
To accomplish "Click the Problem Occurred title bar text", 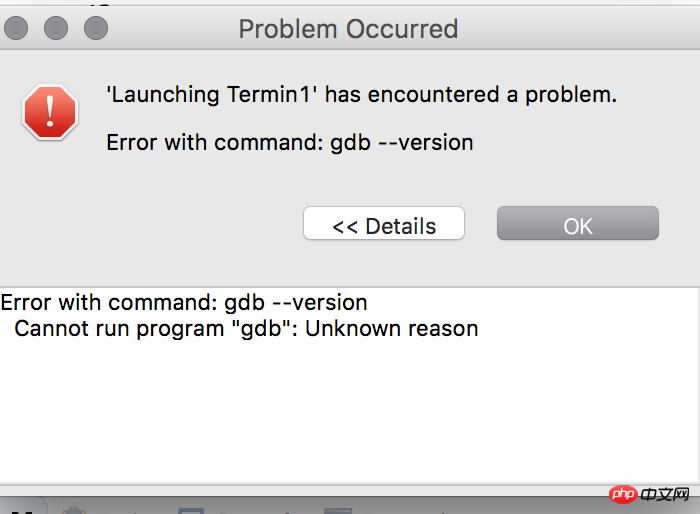I will click(x=348, y=29).
